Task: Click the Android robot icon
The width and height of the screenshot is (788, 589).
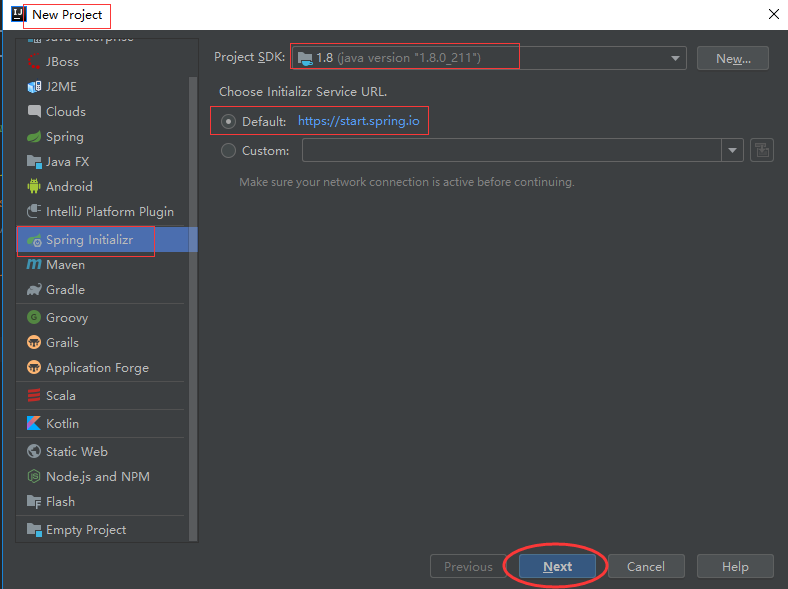Action: click(x=34, y=186)
